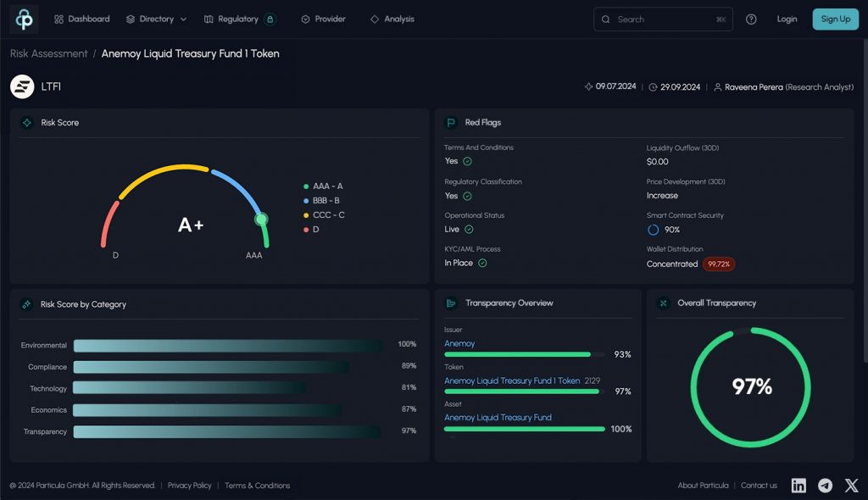Click the green gauge indicator knob

tap(261, 219)
